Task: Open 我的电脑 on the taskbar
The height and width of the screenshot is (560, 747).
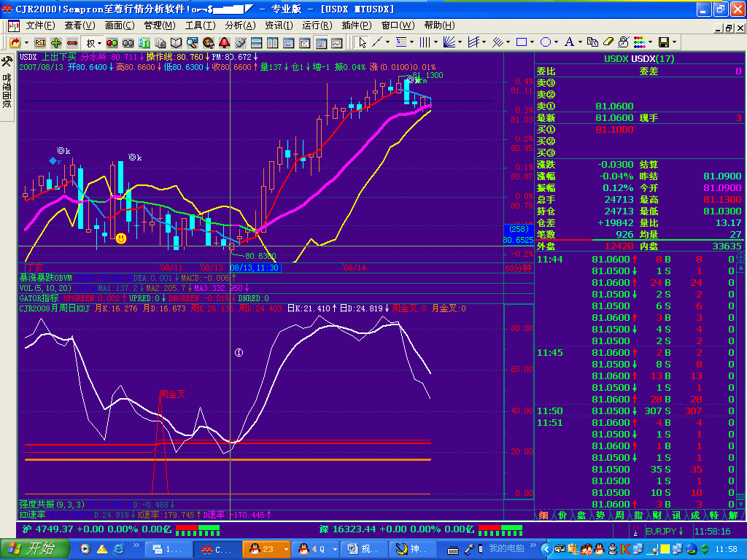Action: 506,548
